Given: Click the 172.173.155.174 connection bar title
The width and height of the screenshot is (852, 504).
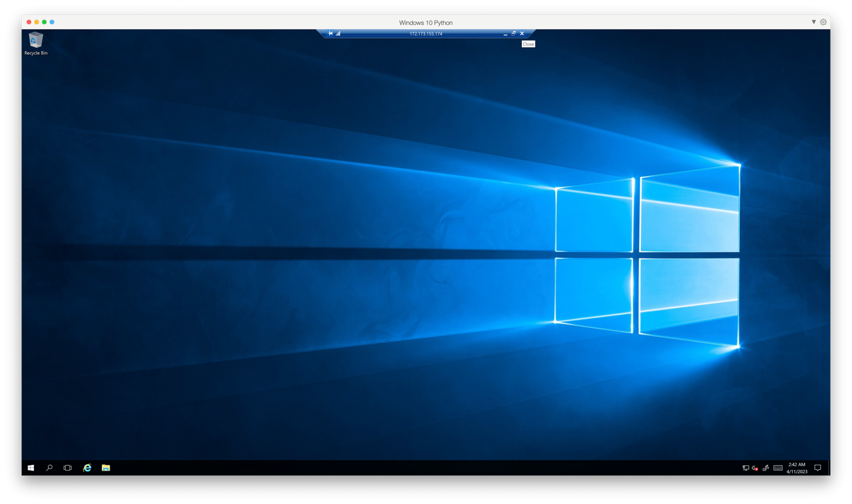Looking at the screenshot, I should pyautogui.click(x=426, y=34).
